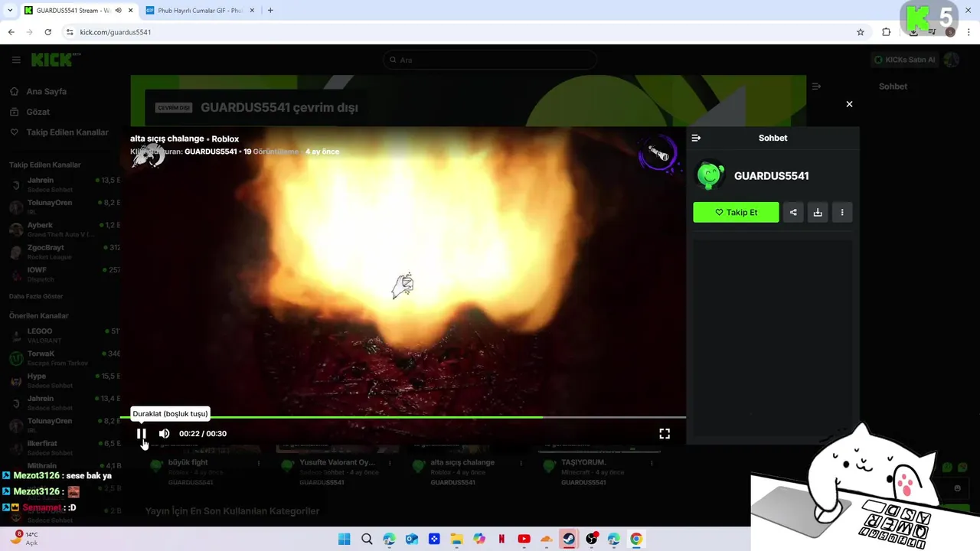Screen dimensions: 980x551
Task: Open Chrome three-dot menu
Action: click(x=969, y=32)
